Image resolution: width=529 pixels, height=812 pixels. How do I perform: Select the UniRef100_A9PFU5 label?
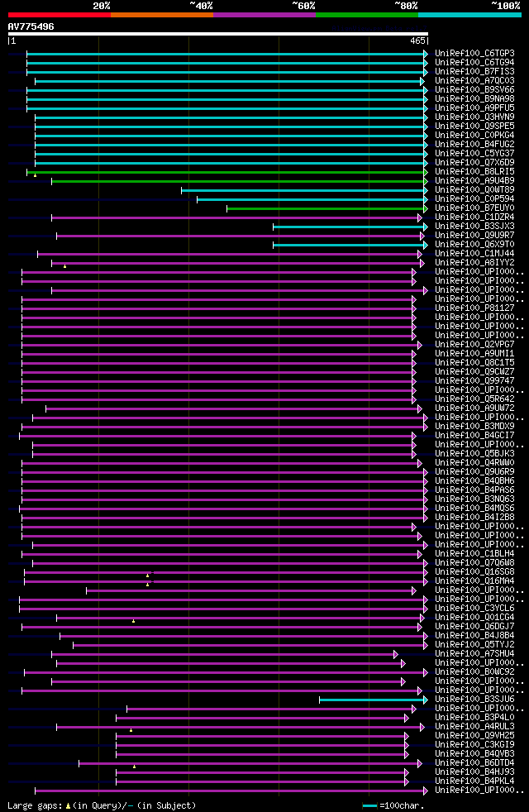(x=474, y=108)
